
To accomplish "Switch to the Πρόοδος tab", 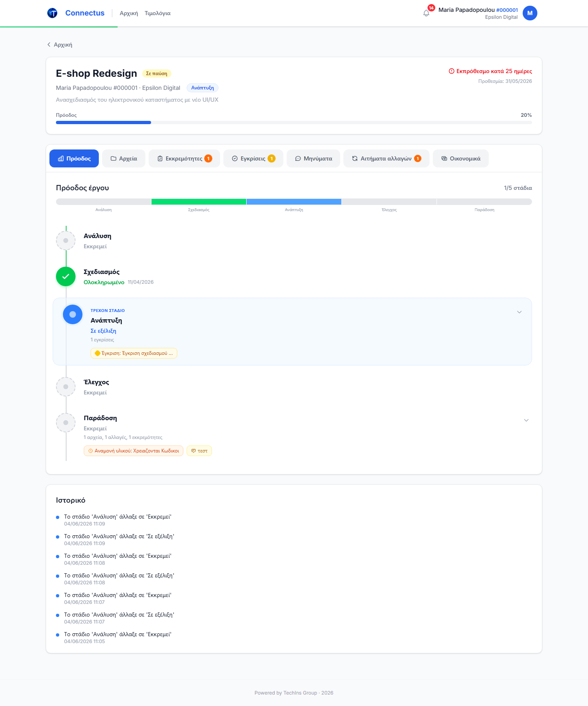I will coord(74,158).
